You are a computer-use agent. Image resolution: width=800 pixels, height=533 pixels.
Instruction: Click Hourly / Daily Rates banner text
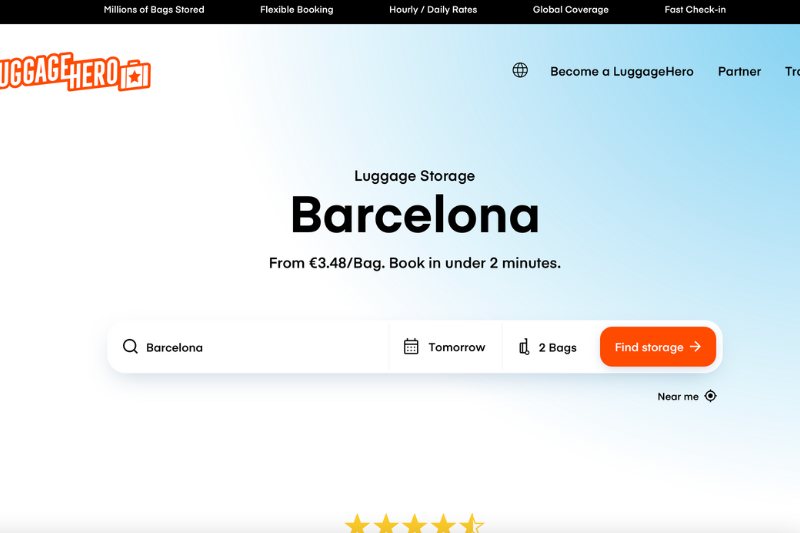click(x=433, y=10)
